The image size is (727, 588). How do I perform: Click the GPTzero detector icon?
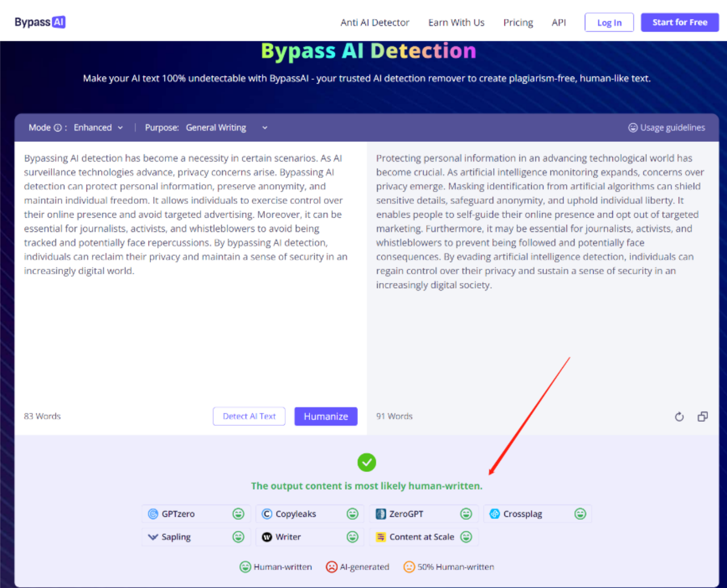153,514
